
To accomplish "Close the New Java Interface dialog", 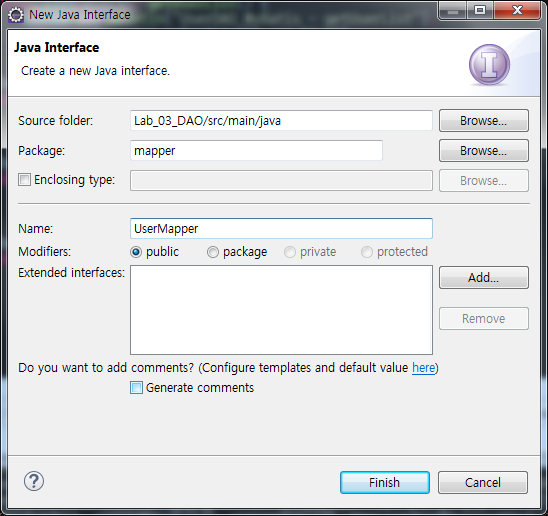I will click(517, 10).
